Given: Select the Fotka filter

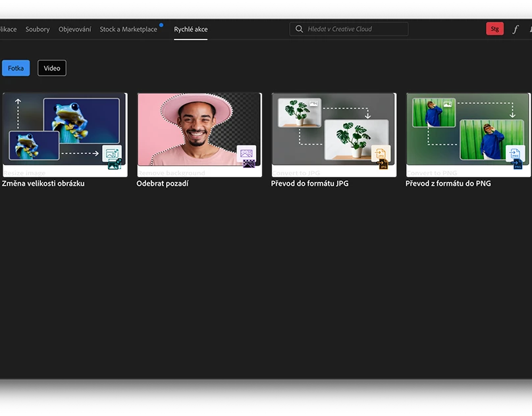Looking at the screenshot, I should pyautogui.click(x=16, y=68).
